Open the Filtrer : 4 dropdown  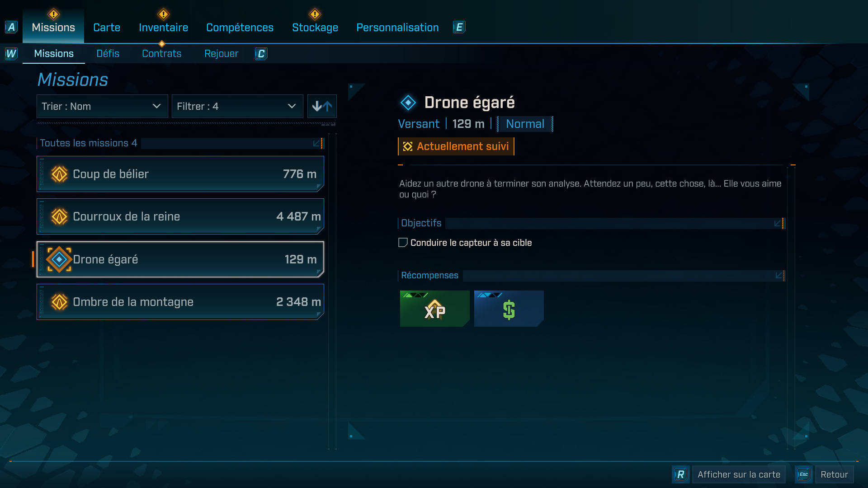[x=237, y=106]
